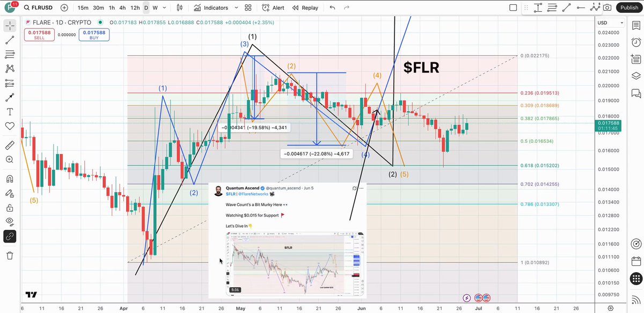Click the SELL 0.017588 button

[x=38, y=35]
